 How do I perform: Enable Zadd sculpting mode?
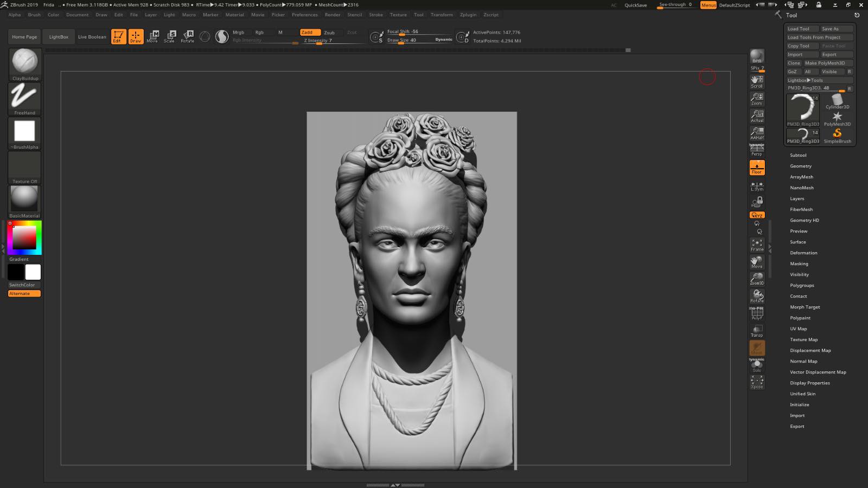(x=310, y=33)
